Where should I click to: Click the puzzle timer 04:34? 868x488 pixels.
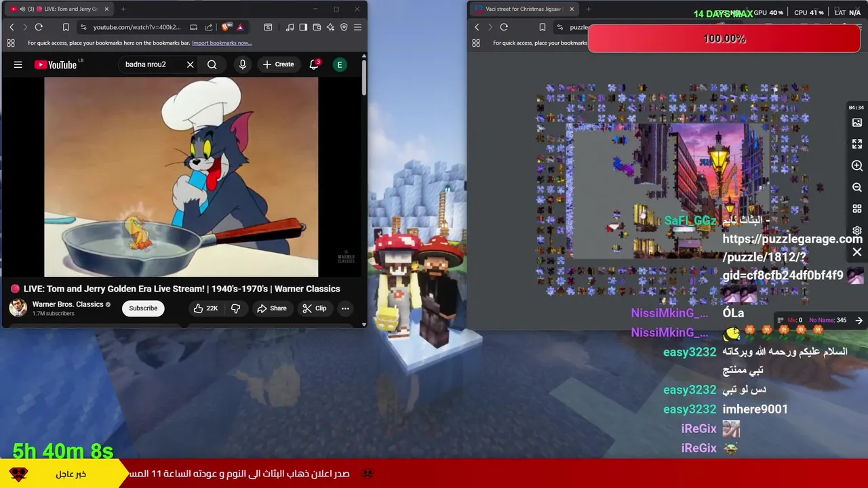click(x=856, y=108)
